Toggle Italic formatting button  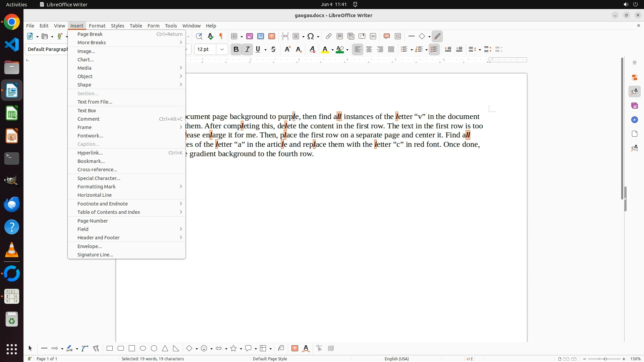coord(247,50)
